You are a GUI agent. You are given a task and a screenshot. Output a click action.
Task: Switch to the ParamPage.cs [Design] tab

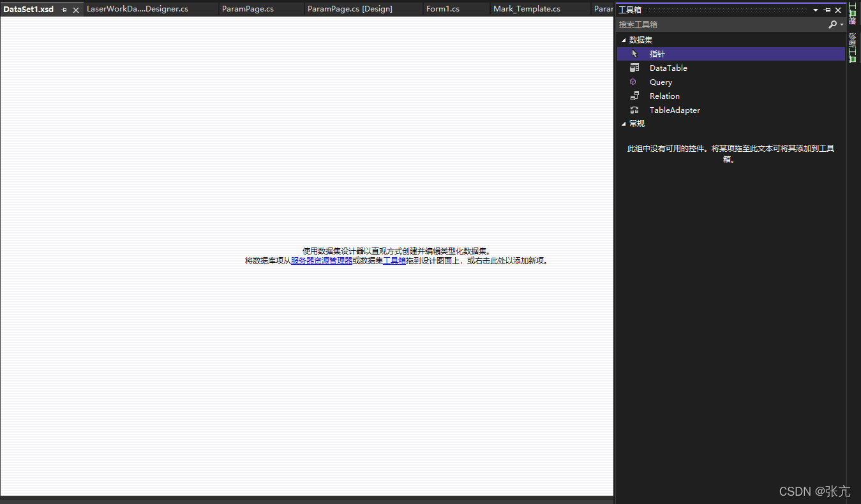[x=350, y=9]
